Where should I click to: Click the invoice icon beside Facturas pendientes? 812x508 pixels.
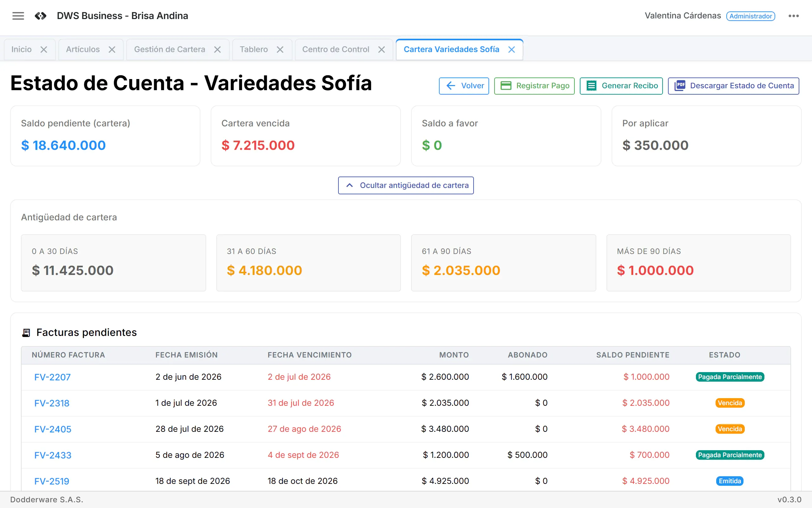click(26, 333)
